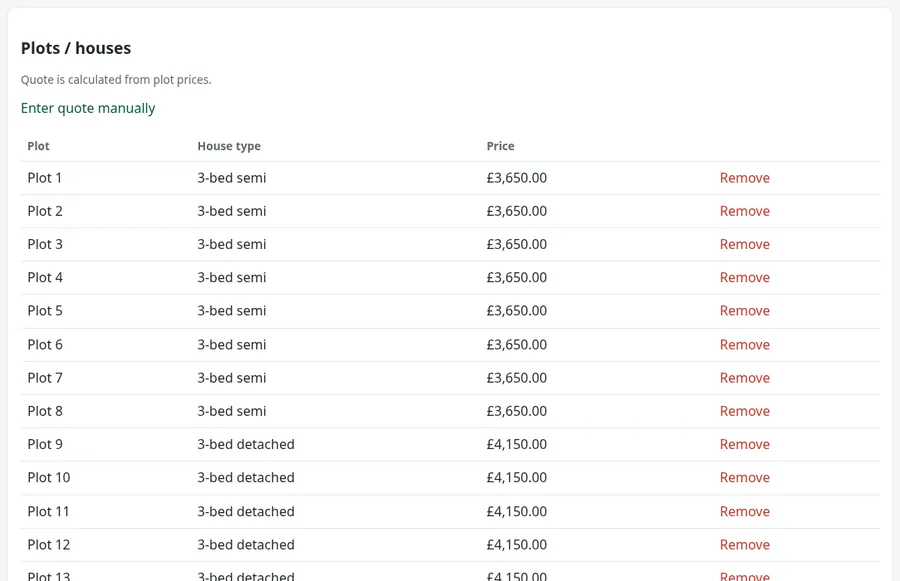
Task: Remove Plot 4 row
Action: tap(744, 277)
